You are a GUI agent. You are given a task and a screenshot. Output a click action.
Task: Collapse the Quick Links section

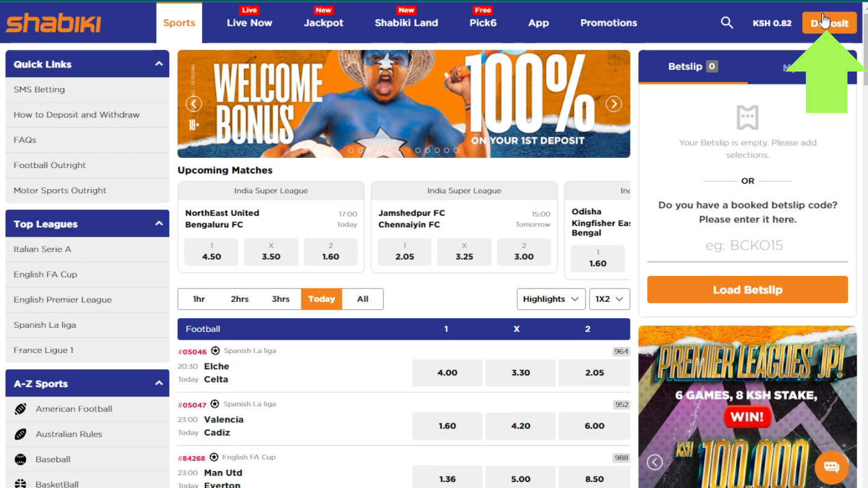[159, 64]
